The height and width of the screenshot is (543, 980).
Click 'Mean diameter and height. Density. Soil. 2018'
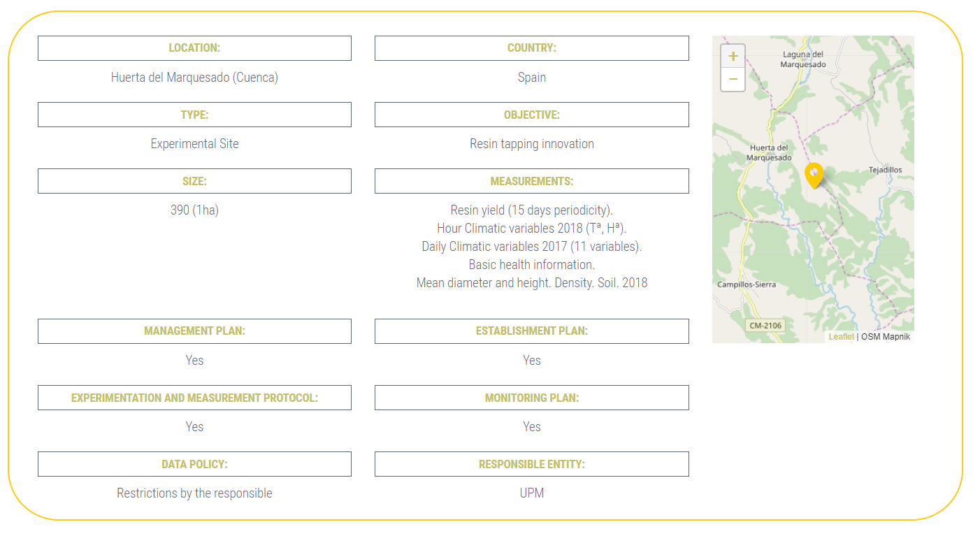point(532,283)
